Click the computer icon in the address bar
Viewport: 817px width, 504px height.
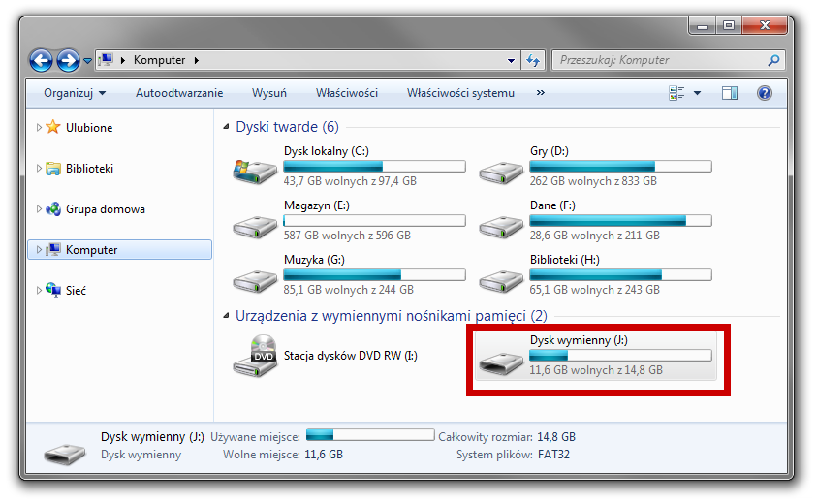coord(106,60)
